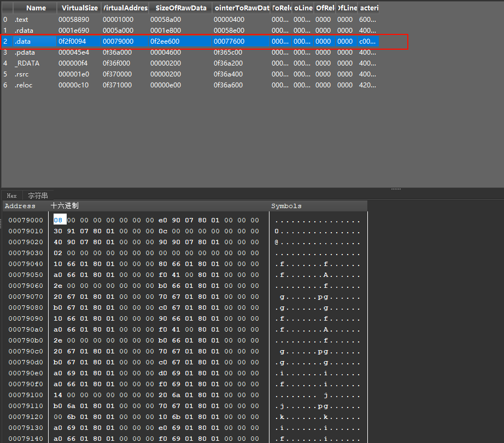The image size is (504, 443).
Task: Click VirtualAddress value 0005a000
Action: [x=118, y=31]
